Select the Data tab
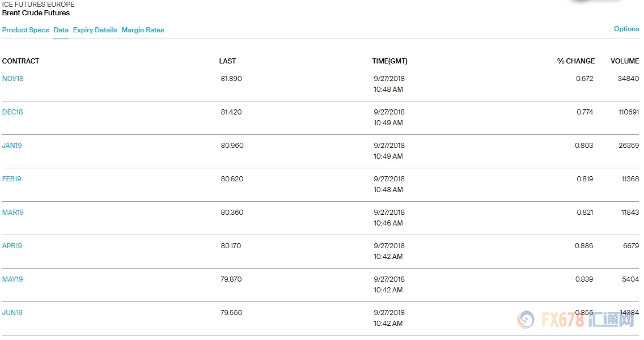This screenshot has width=644, height=340. coord(61,30)
